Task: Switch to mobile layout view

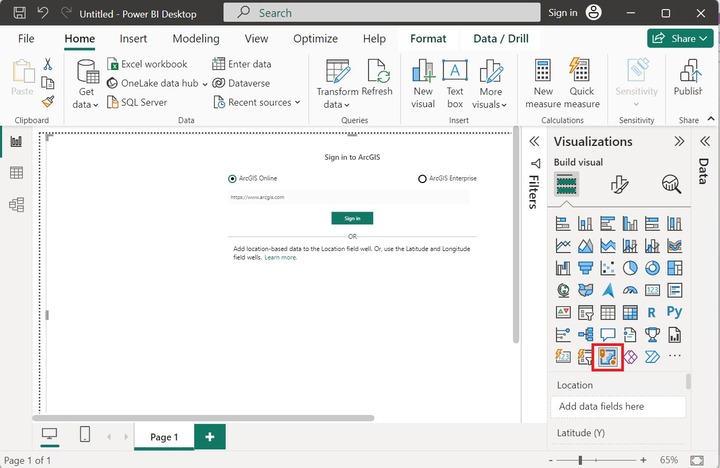Action: 85,434
